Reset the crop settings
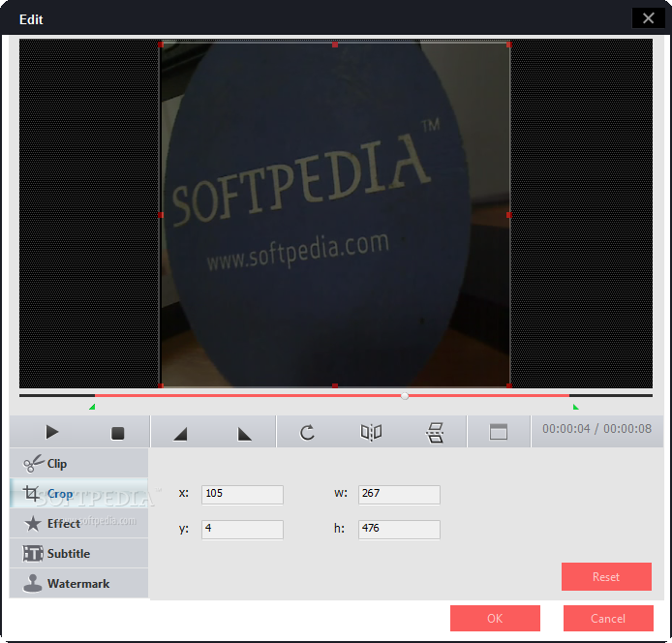 tap(606, 576)
